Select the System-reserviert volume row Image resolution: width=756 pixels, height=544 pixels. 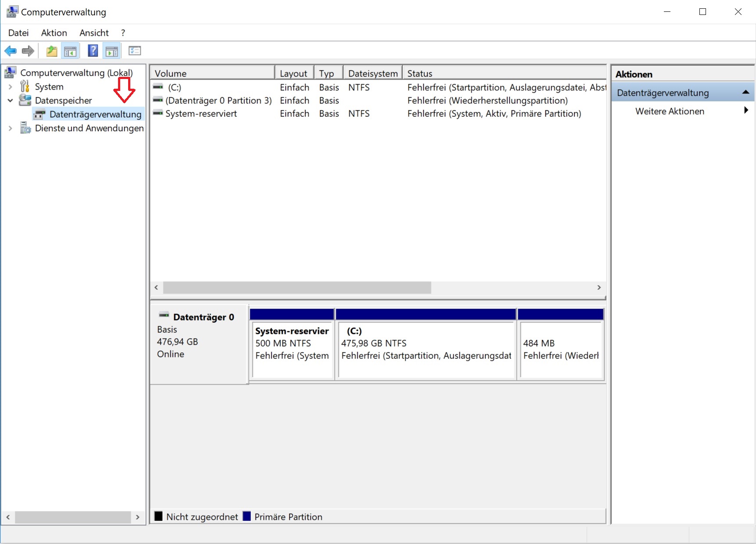tap(201, 114)
